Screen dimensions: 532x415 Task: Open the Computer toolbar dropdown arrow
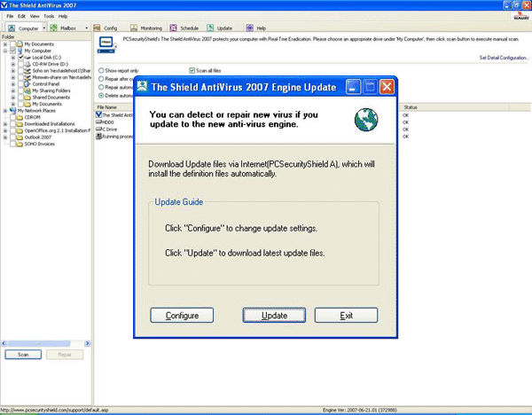pos(44,27)
